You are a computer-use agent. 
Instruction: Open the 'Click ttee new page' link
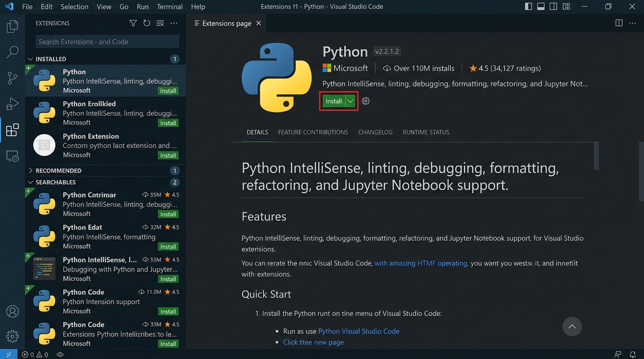click(x=314, y=342)
